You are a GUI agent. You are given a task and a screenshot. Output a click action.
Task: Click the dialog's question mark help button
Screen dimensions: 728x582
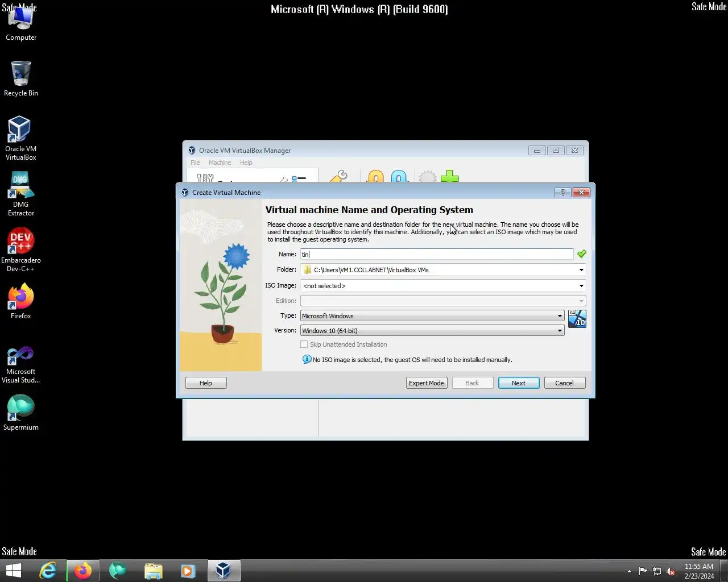[x=562, y=192]
